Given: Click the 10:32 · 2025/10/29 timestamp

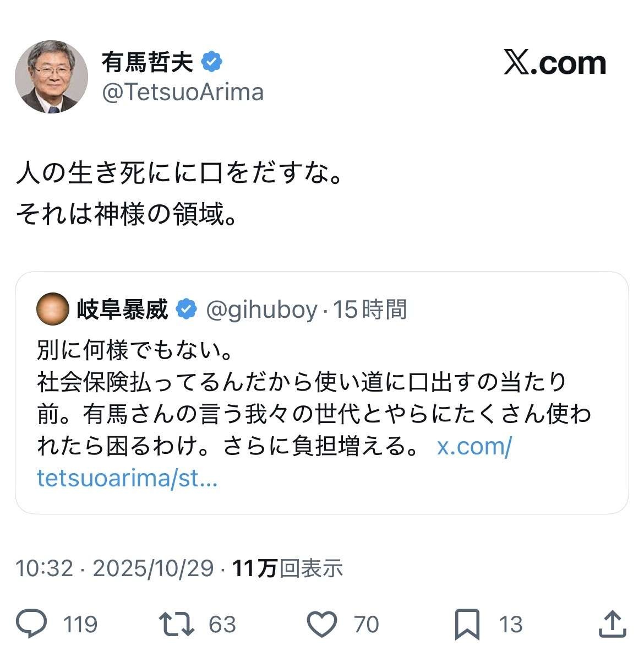Looking at the screenshot, I should 114,568.
